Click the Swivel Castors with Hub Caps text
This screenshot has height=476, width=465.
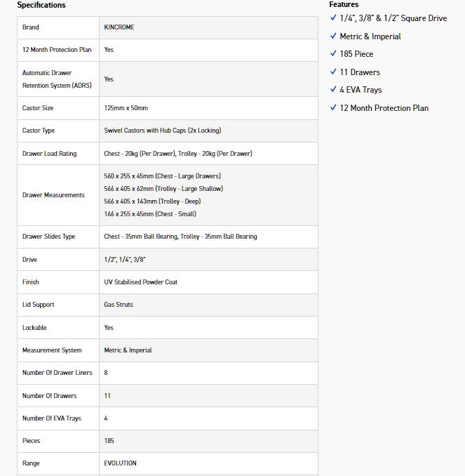click(162, 131)
